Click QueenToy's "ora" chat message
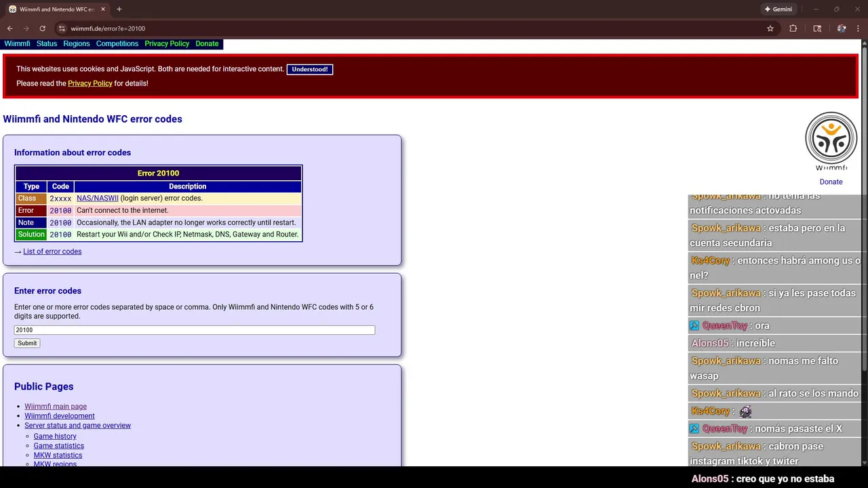The image size is (868, 488). (774, 325)
